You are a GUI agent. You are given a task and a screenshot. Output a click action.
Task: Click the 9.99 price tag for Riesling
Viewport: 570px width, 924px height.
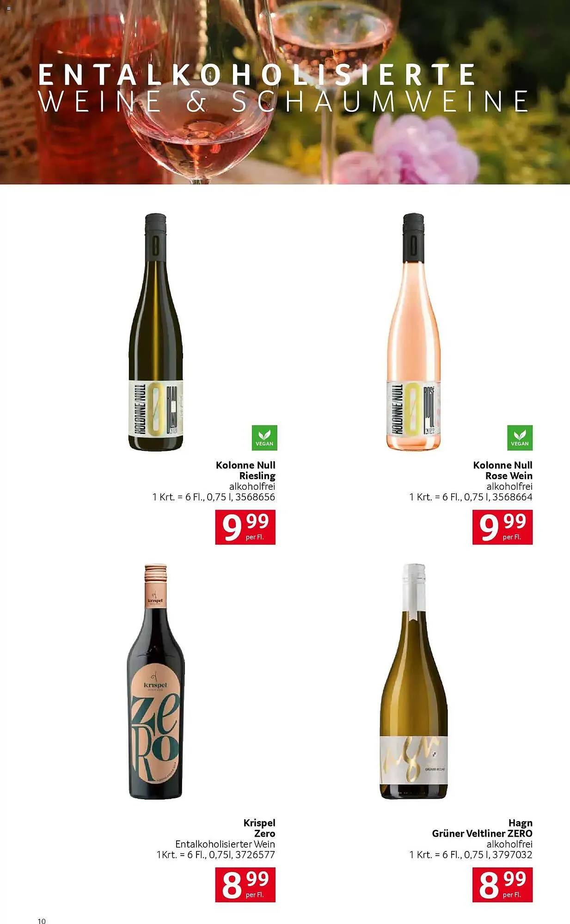[x=245, y=527]
